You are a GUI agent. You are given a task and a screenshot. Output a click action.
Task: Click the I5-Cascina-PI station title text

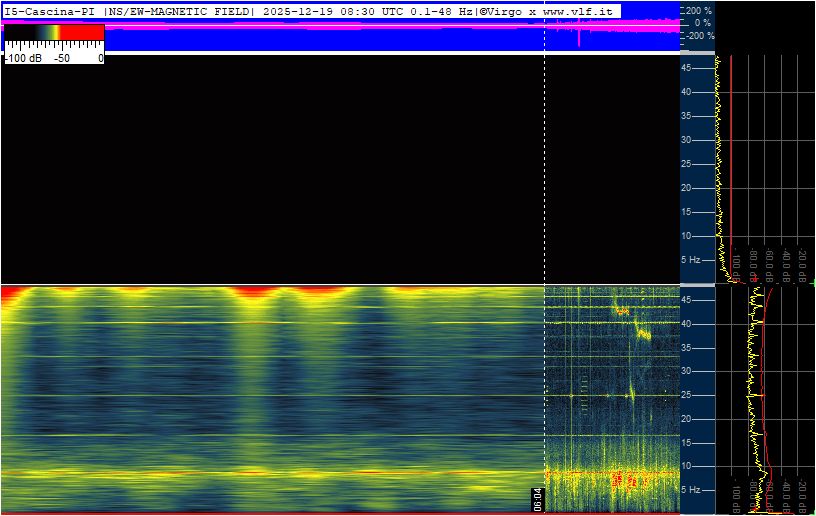[x=49, y=11]
